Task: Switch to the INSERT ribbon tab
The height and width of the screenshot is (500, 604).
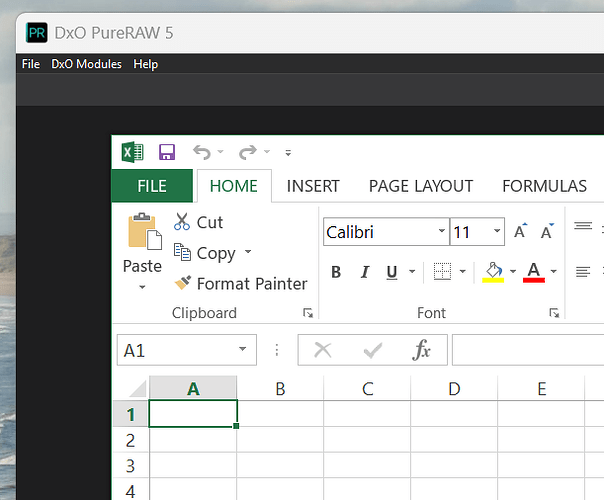Action: pos(313,186)
